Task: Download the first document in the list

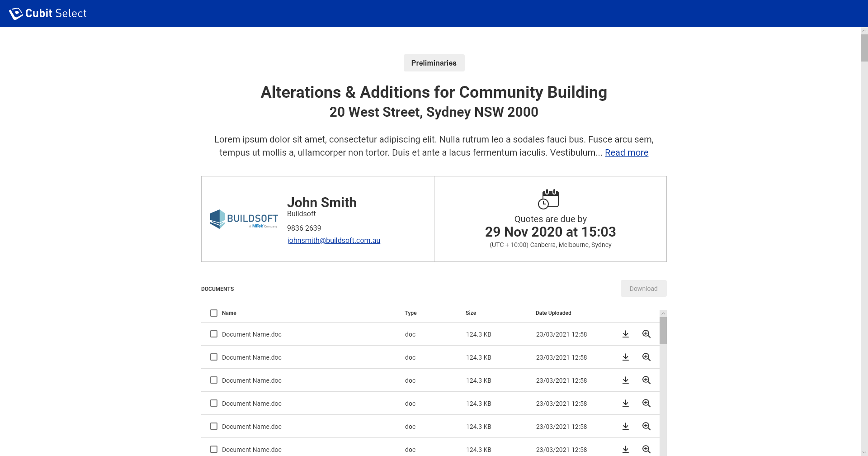Action: [x=626, y=334]
